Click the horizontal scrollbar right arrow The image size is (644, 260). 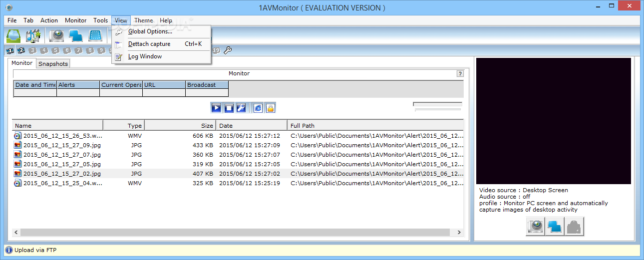459,233
